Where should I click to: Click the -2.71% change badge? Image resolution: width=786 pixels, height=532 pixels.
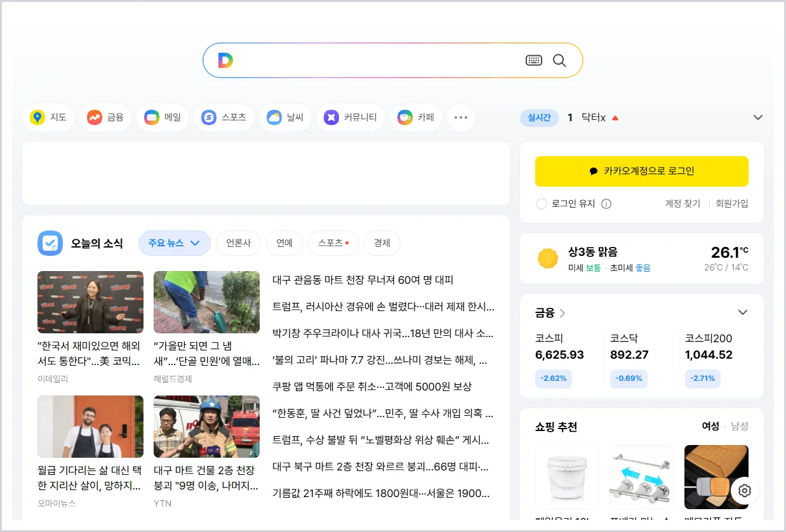point(703,378)
